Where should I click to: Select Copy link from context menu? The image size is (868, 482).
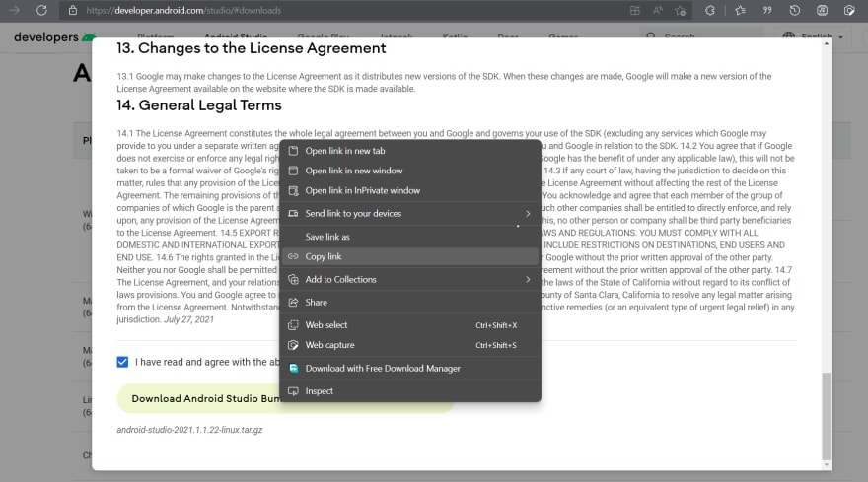410,256
